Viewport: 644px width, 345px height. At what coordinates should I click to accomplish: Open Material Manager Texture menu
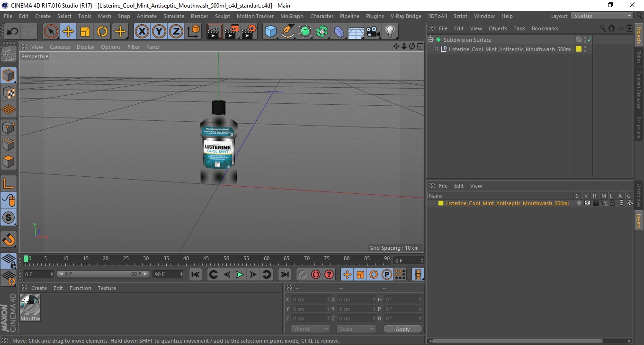tap(107, 288)
